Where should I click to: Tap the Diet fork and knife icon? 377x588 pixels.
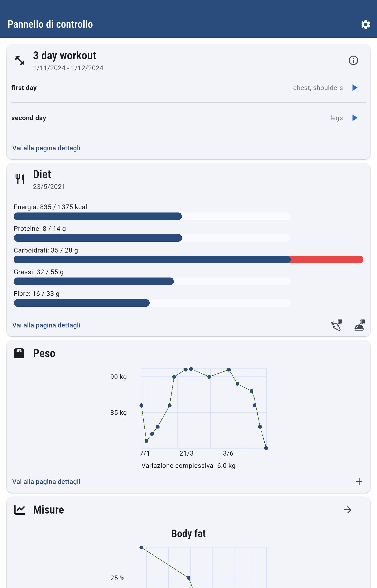click(20, 179)
